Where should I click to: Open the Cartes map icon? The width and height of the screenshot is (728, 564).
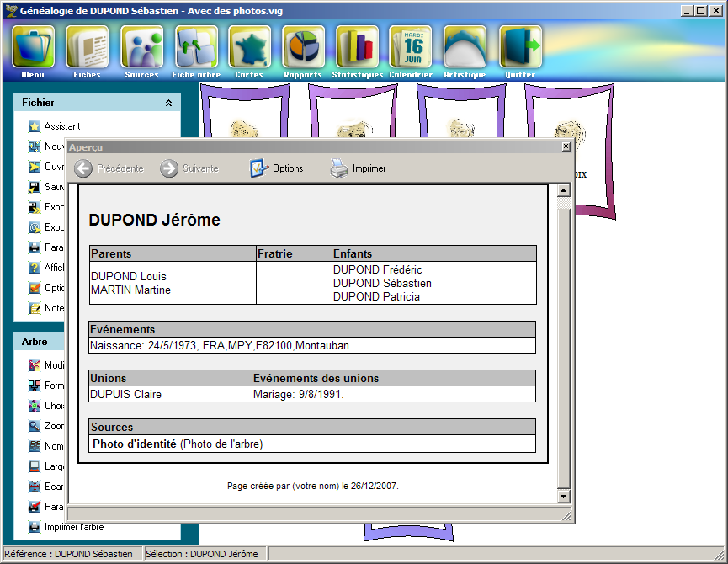pos(249,47)
